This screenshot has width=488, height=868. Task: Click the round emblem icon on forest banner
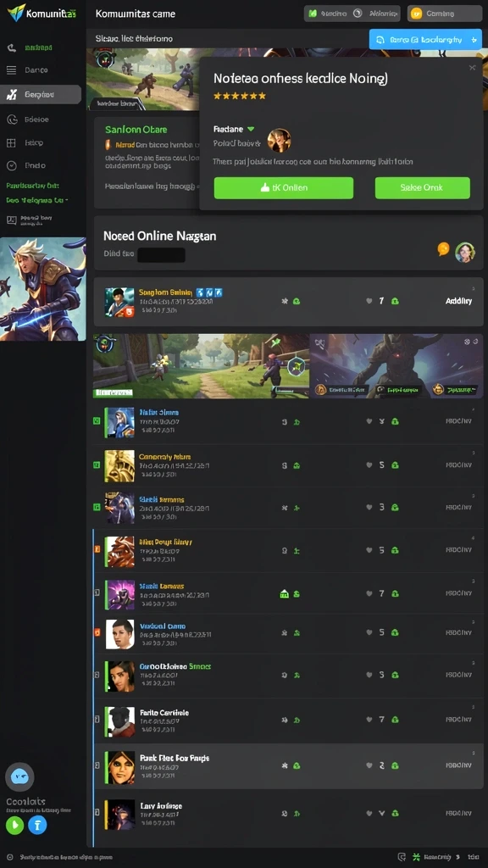coord(296,366)
